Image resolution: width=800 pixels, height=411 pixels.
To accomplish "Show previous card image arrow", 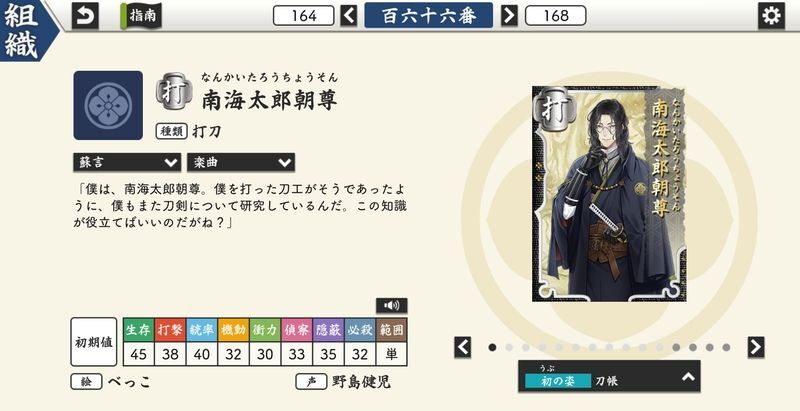I will pos(462,347).
